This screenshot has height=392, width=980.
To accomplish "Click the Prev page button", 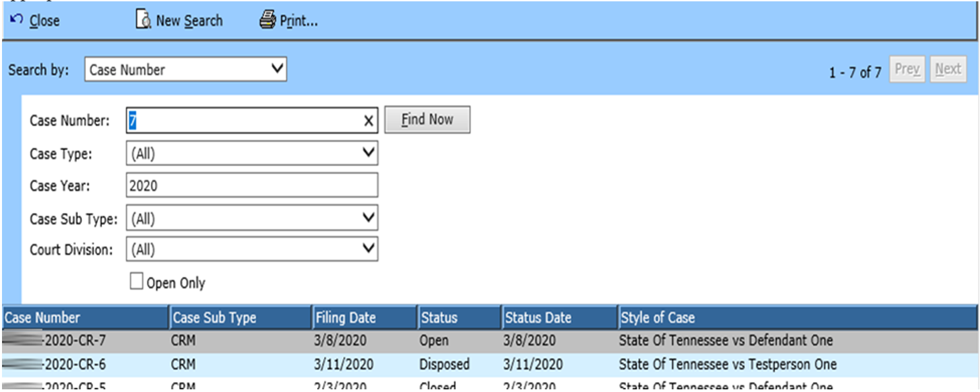I will (x=907, y=69).
